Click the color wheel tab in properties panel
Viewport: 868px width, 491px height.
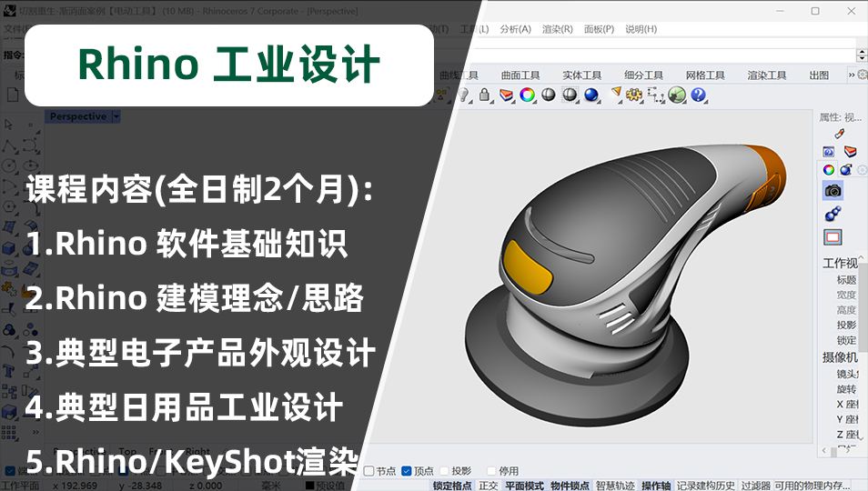[829, 170]
